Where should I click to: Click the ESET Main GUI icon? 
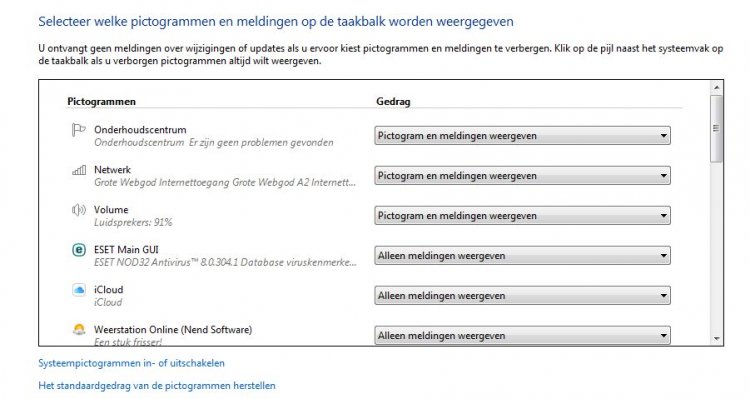coord(79,250)
